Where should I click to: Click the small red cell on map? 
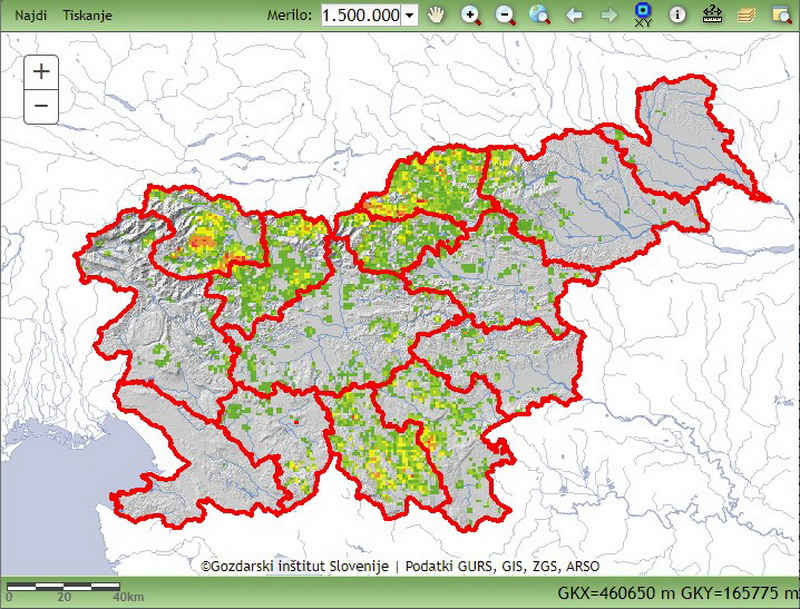tap(296, 422)
